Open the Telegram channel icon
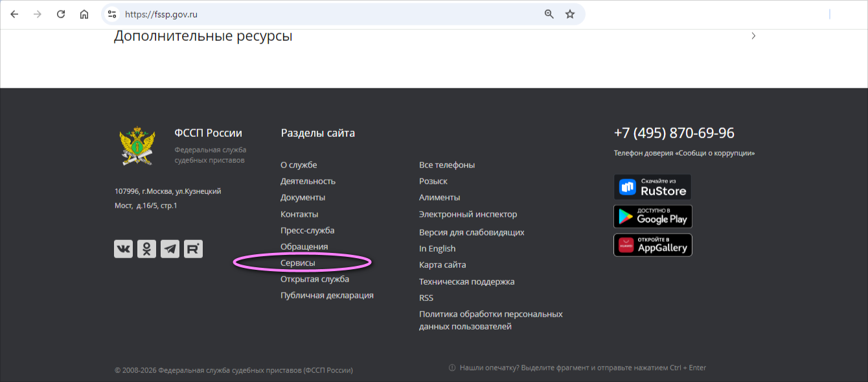The image size is (868, 382). tap(170, 248)
